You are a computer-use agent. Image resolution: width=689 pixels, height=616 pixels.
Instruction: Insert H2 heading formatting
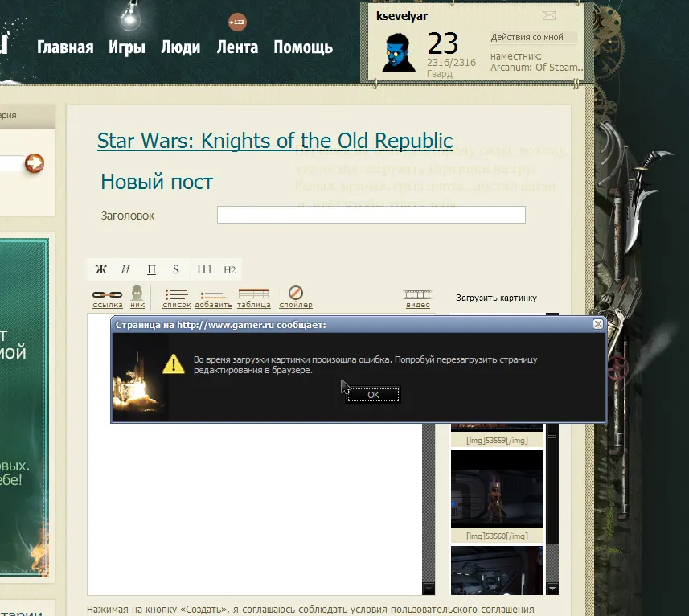coord(229,269)
